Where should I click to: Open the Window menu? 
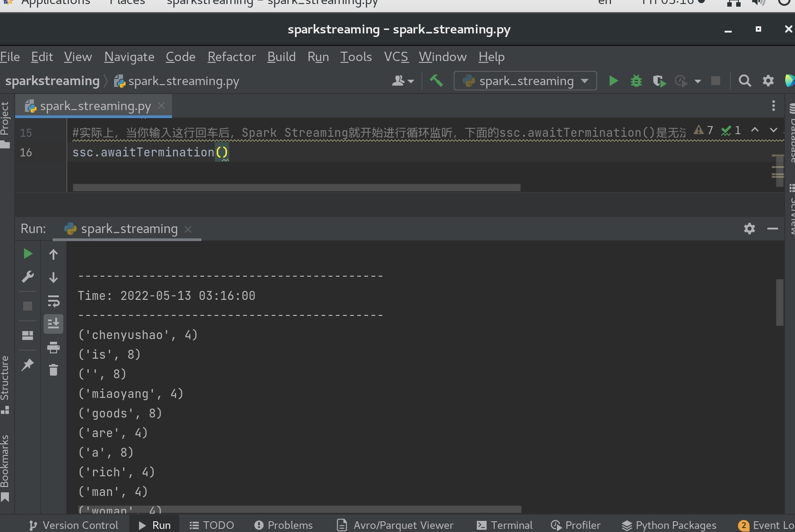click(443, 57)
